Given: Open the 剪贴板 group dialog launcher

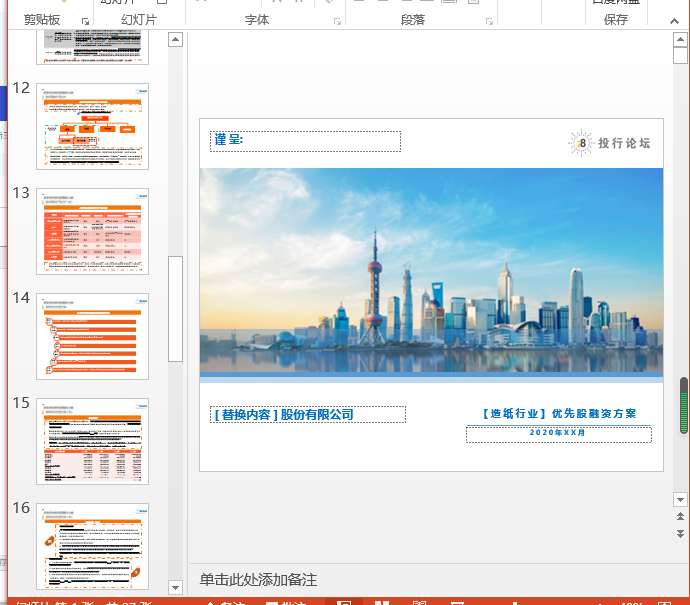Looking at the screenshot, I should (85, 21).
